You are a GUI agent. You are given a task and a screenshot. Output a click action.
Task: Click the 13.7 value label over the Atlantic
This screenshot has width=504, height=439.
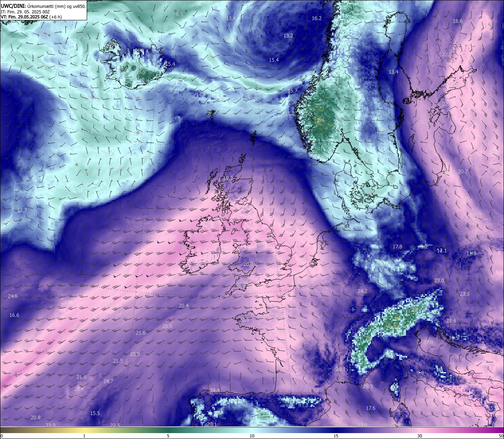click(22, 211)
